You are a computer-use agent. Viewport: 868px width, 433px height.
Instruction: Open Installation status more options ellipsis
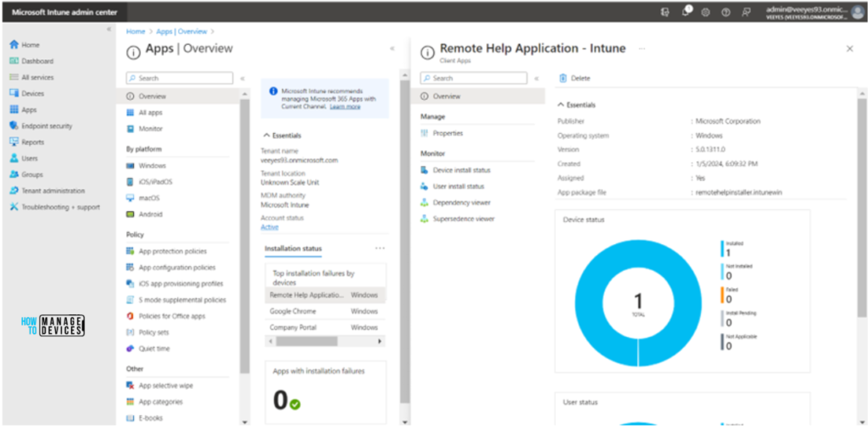pos(380,248)
